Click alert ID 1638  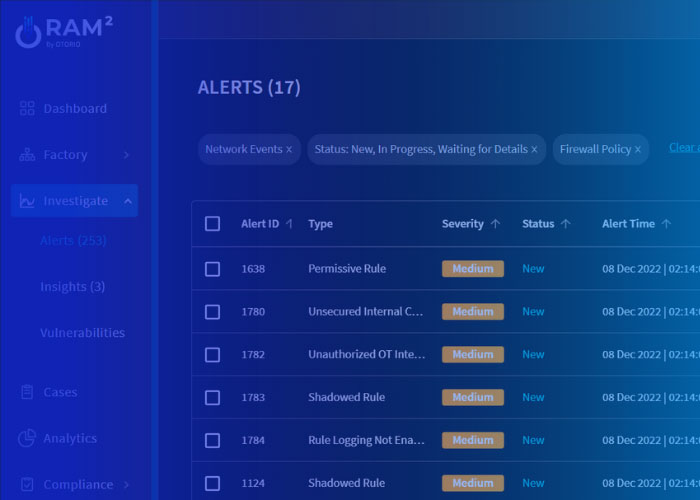[253, 269]
